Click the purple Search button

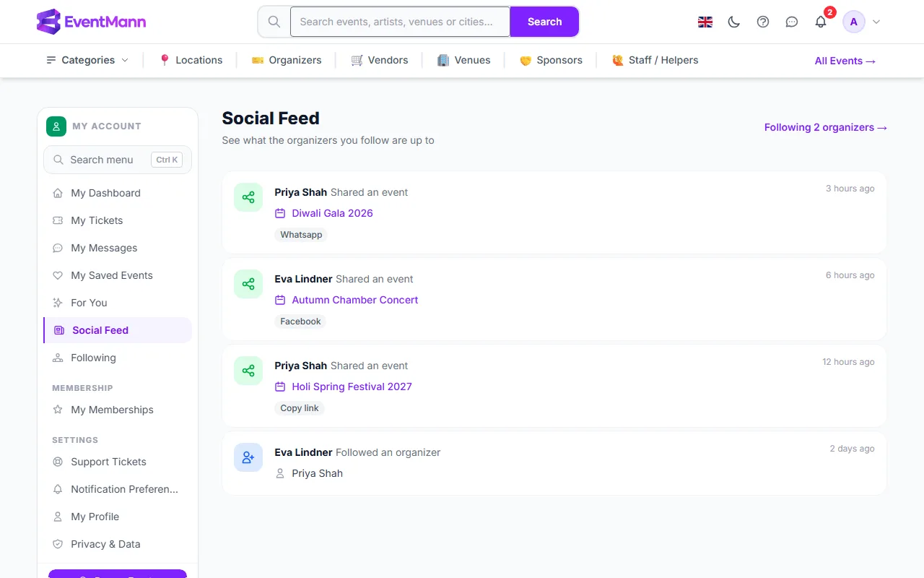tap(544, 22)
